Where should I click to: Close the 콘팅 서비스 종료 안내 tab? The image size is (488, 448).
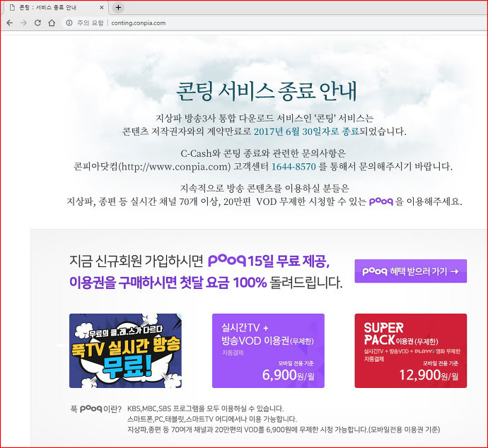(101, 8)
